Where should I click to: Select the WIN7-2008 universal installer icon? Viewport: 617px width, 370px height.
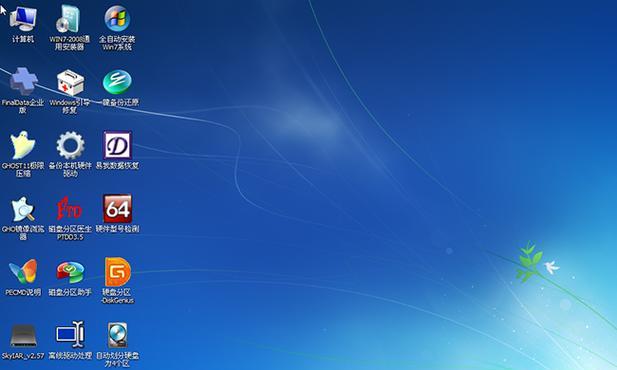pyautogui.click(x=69, y=18)
